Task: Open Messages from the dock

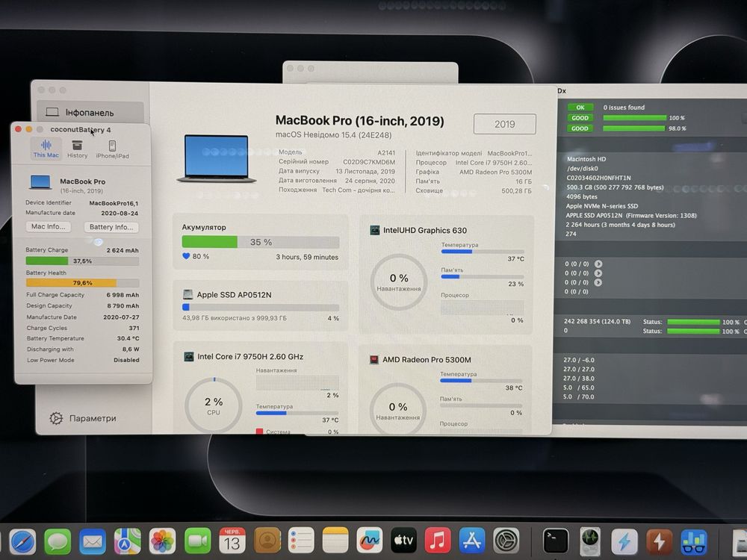Action: pyautogui.click(x=58, y=541)
